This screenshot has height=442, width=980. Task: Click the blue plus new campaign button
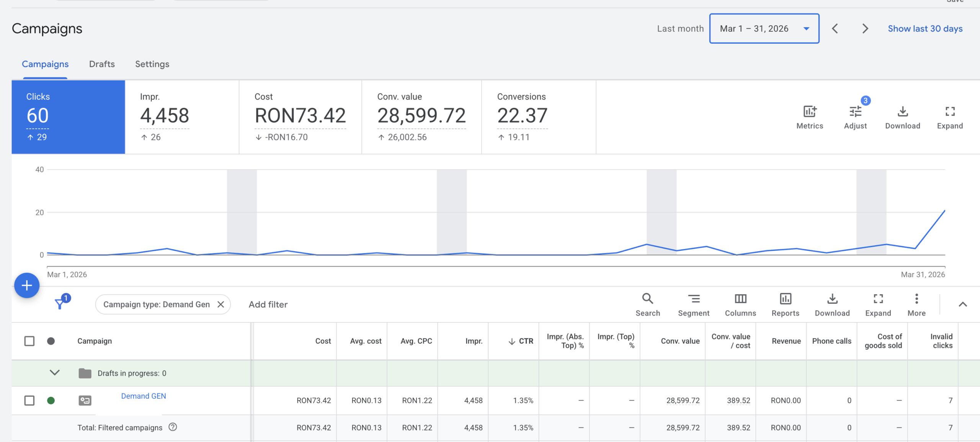tap(27, 285)
